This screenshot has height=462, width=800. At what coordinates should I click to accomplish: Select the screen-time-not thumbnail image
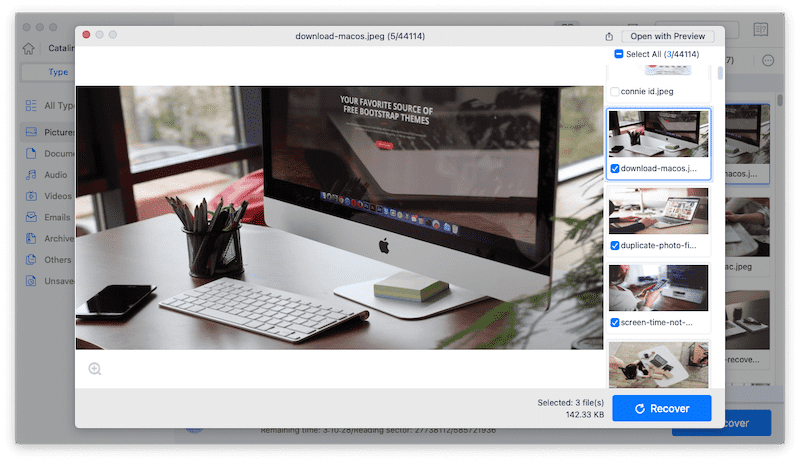[x=658, y=288]
